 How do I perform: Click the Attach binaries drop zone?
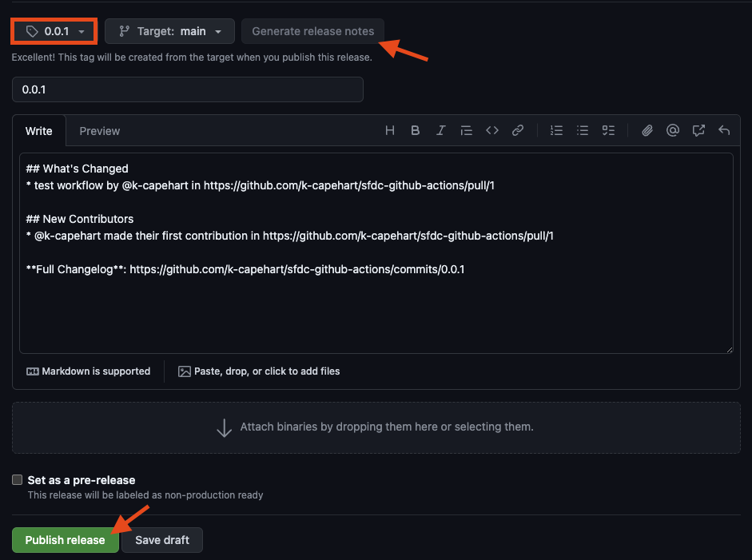376,427
